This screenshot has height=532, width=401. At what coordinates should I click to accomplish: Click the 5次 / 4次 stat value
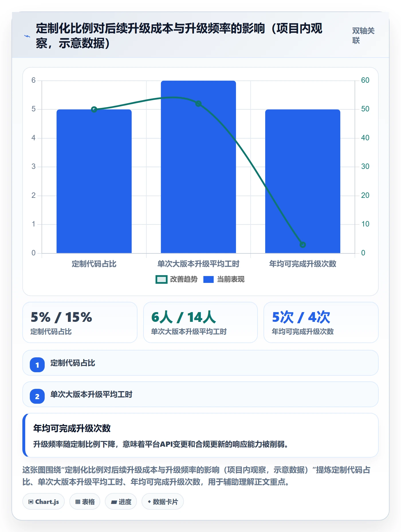click(x=301, y=317)
